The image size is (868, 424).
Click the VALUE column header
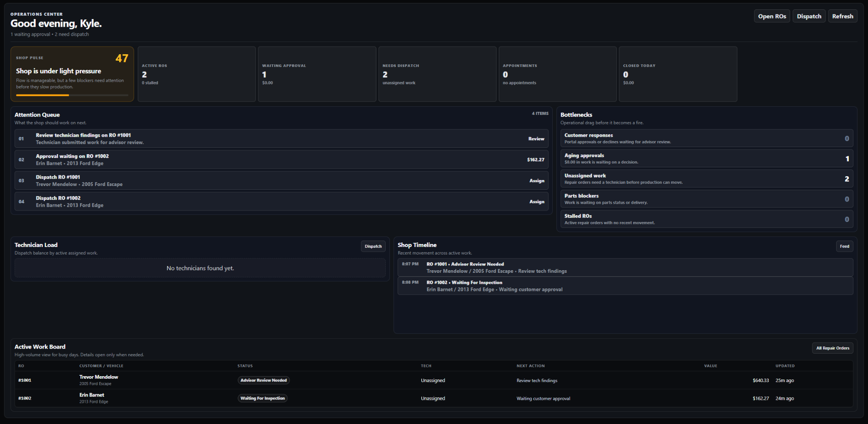(x=711, y=366)
